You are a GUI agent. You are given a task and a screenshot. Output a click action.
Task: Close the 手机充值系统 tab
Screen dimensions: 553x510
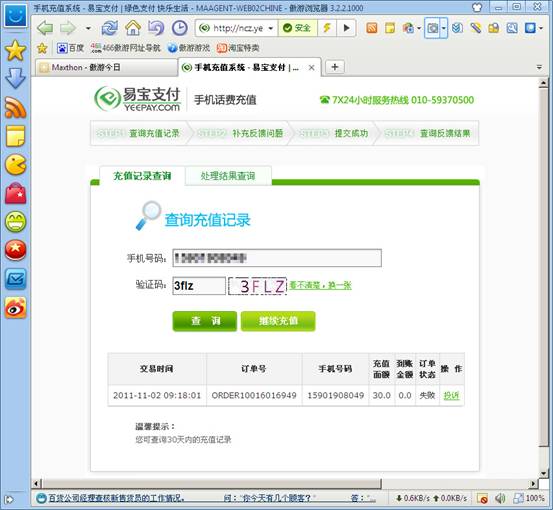pos(311,67)
